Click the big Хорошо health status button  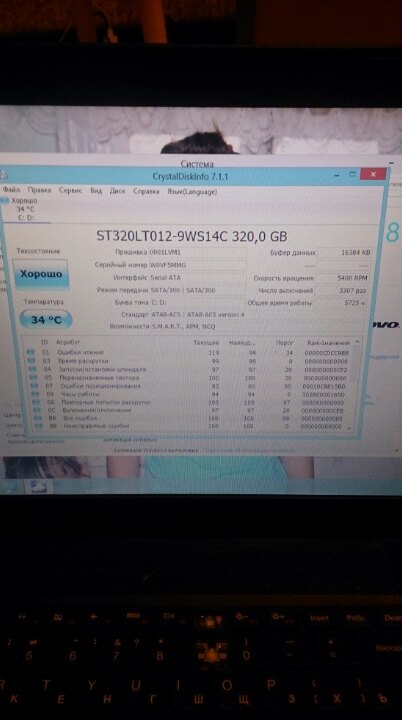tap(41, 274)
